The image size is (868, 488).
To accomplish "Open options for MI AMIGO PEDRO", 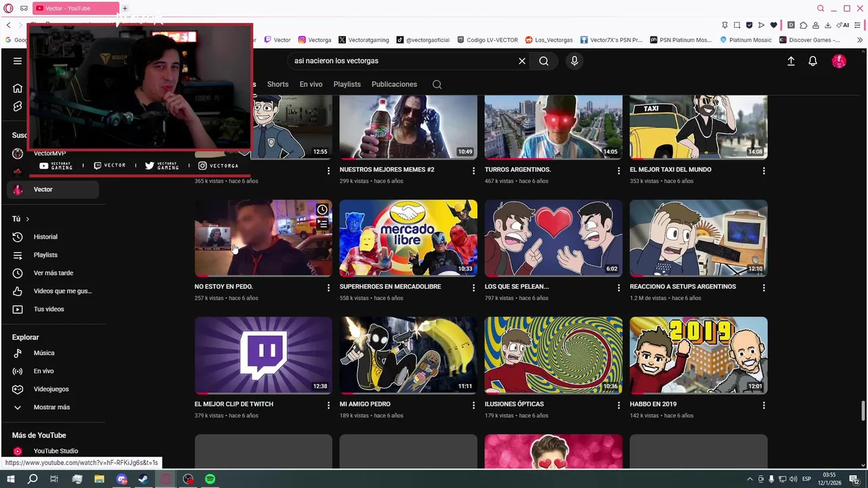I will click(x=473, y=405).
